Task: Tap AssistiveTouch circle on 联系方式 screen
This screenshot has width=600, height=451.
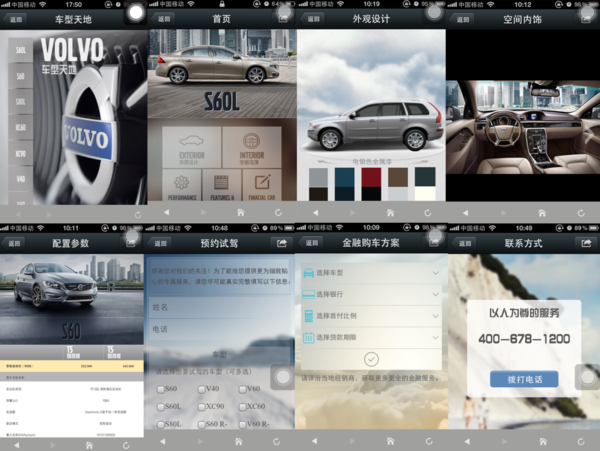Action: tap(588, 377)
